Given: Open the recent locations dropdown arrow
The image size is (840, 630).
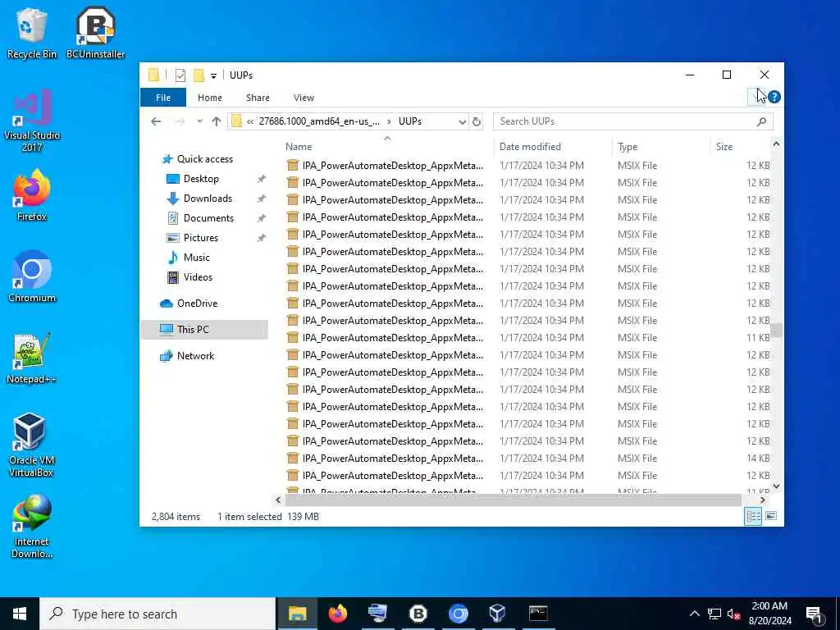Looking at the screenshot, I should [199, 121].
